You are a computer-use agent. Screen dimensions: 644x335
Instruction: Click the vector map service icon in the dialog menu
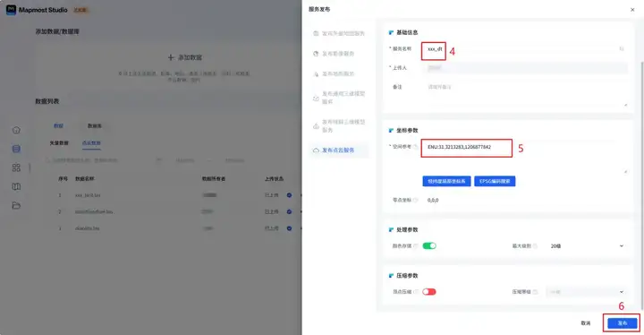coord(316,33)
